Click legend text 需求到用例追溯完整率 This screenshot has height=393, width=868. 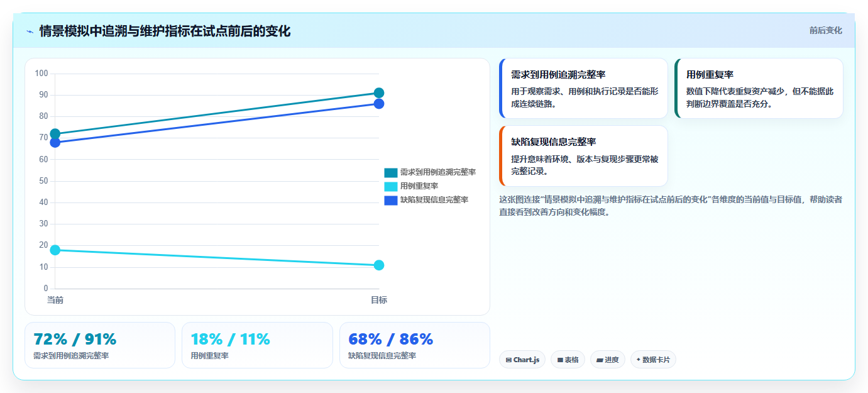pos(437,172)
